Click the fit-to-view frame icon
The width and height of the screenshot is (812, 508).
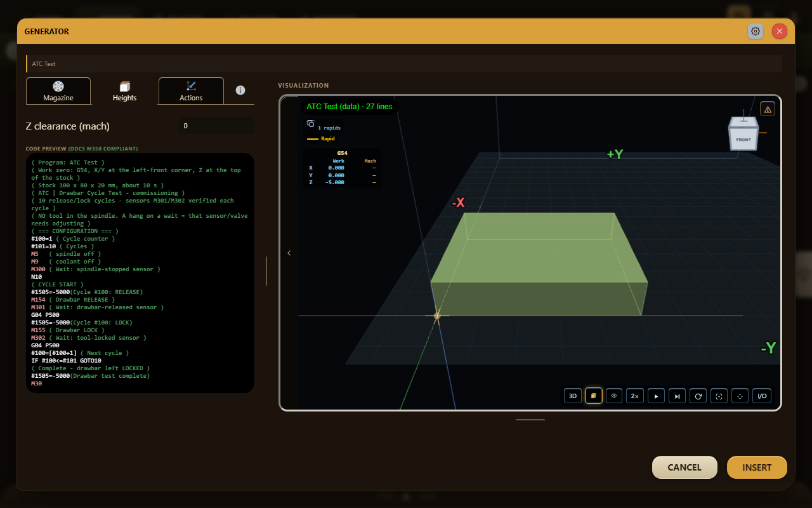coord(719,396)
